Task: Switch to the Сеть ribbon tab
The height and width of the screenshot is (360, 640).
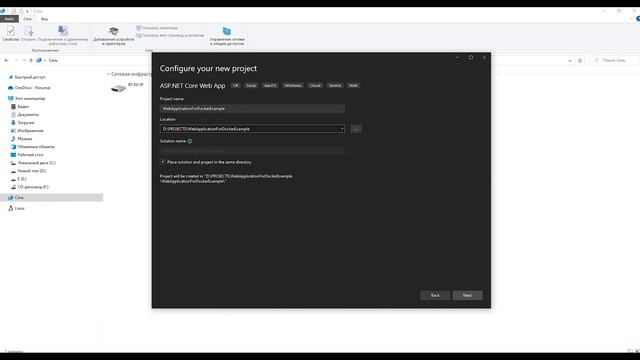Action: pyautogui.click(x=27, y=19)
